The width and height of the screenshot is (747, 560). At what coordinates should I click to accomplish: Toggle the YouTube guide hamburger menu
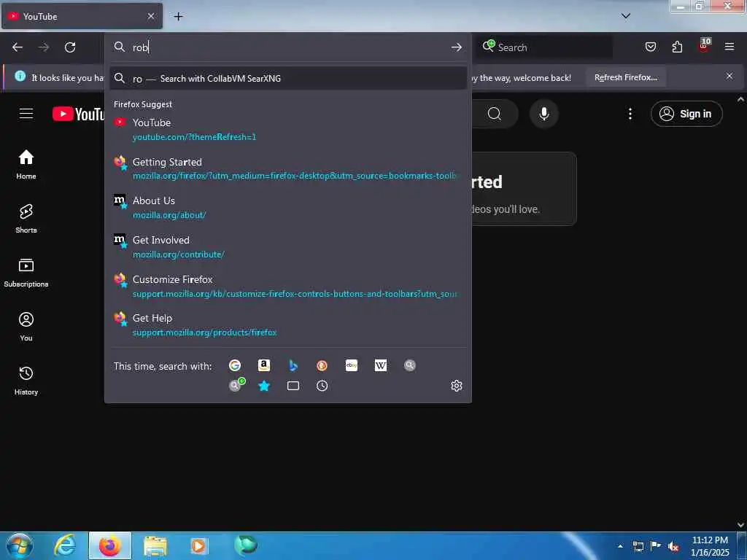[x=26, y=114]
